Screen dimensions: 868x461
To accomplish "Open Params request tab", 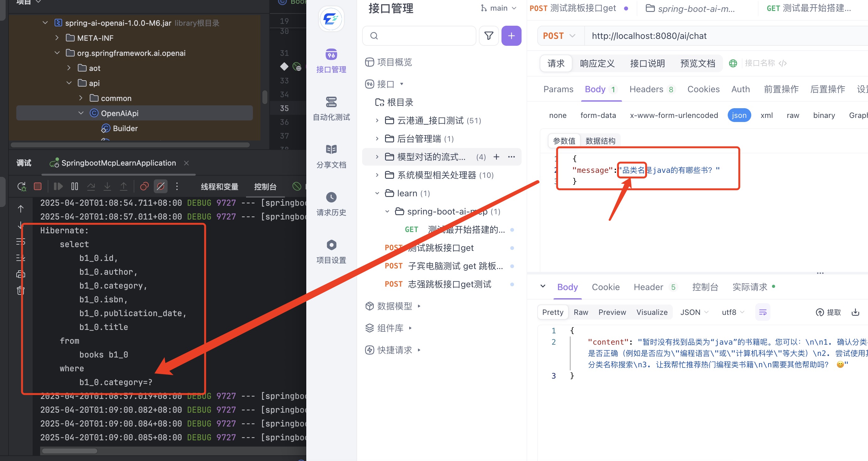I will pos(558,89).
